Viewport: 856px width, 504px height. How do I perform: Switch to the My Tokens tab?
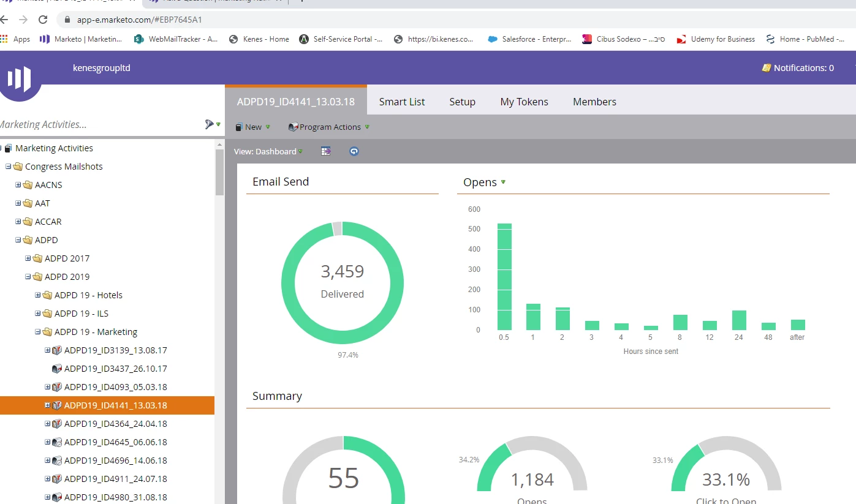pos(524,102)
